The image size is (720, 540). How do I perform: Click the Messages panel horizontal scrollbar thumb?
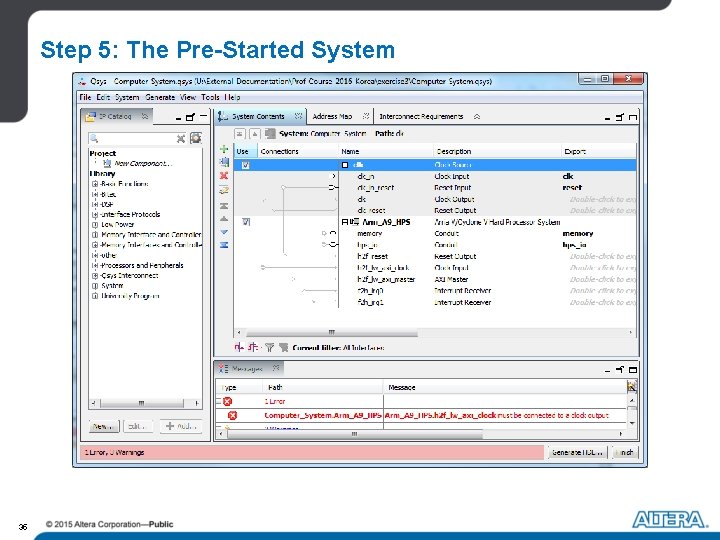(x=354, y=434)
